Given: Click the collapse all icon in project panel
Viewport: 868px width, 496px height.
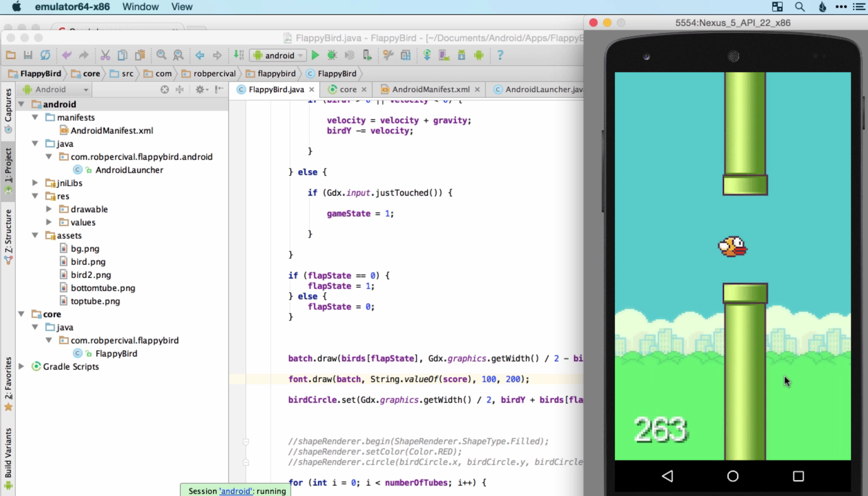Looking at the screenshot, I should pyautogui.click(x=180, y=89).
